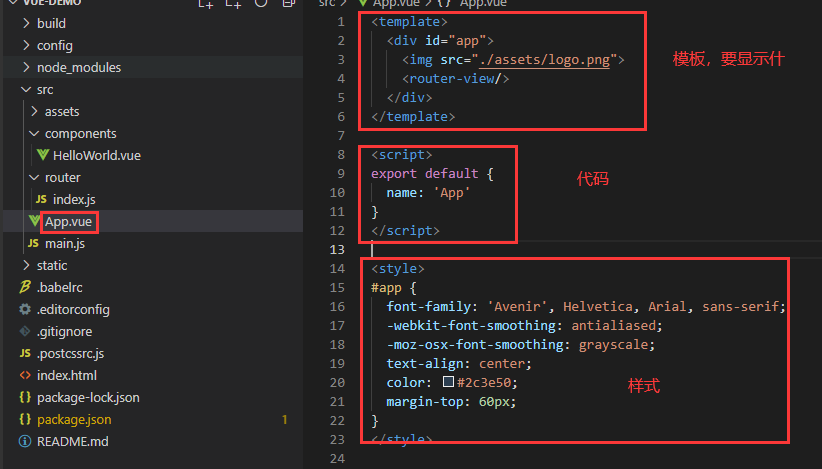
Task: Expand the assets folder chevron
Action: click(x=34, y=111)
